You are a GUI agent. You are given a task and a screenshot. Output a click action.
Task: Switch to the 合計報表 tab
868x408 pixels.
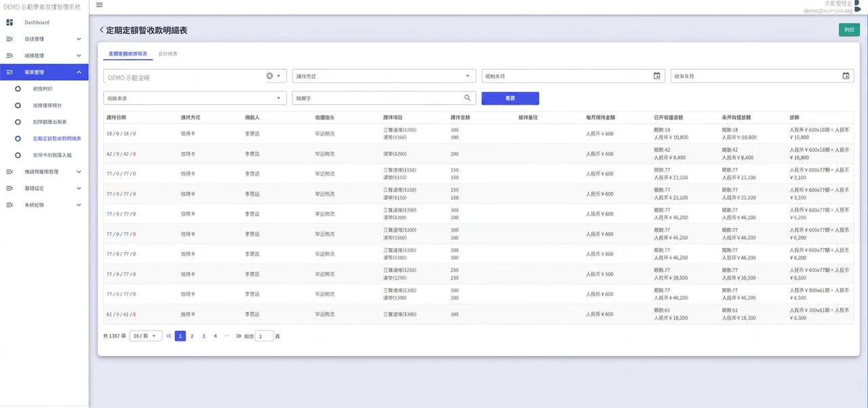click(x=167, y=54)
